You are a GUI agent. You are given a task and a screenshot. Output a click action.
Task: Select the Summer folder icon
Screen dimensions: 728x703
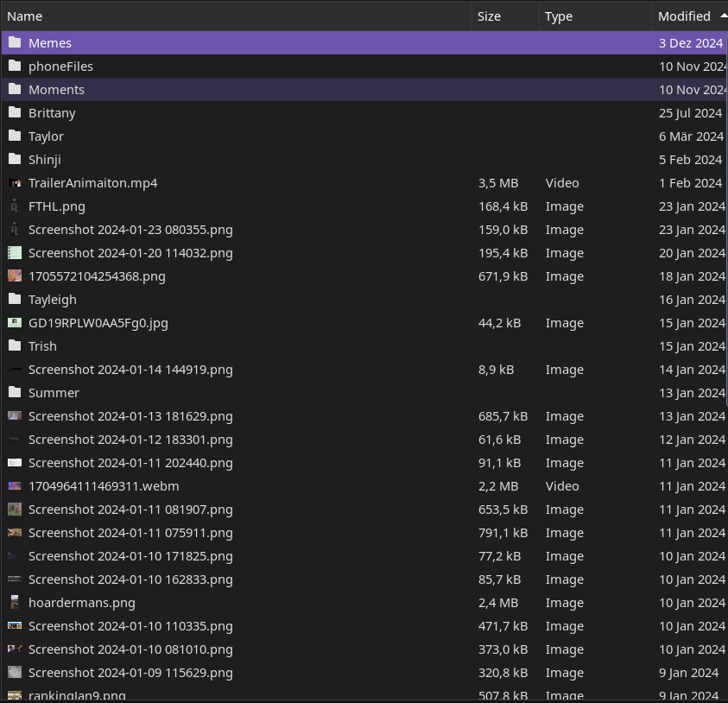pos(15,392)
